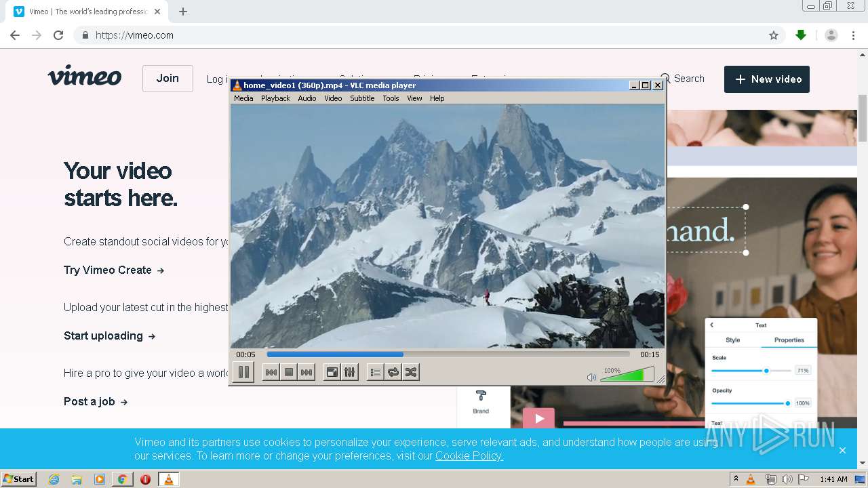Screen dimensions: 868x488
Task: Click Start uploading link
Action: (x=110, y=335)
